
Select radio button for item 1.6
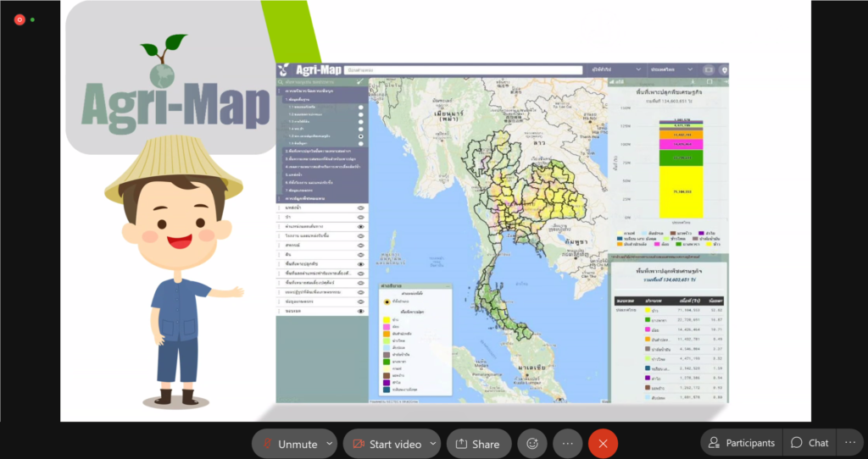(361, 143)
